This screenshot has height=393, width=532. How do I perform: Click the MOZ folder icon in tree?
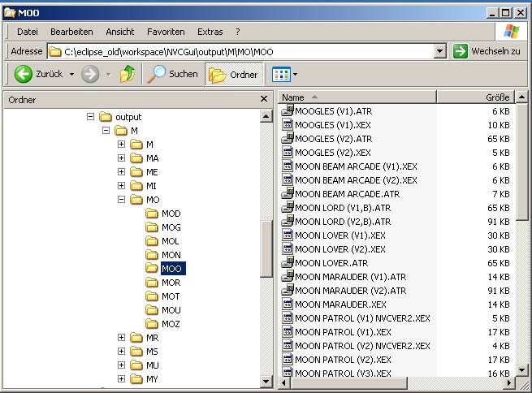pos(152,324)
